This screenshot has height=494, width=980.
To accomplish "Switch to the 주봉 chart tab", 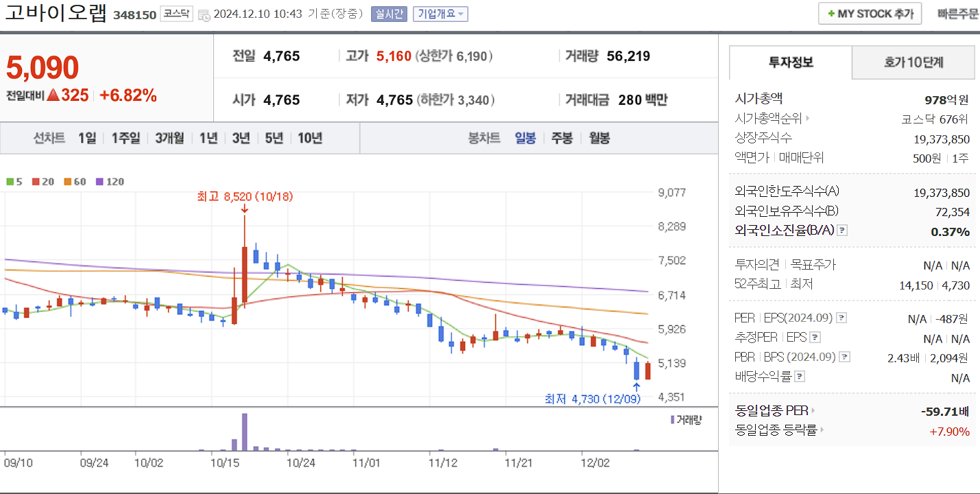I will pyautogui.click(x=561, y=138).
